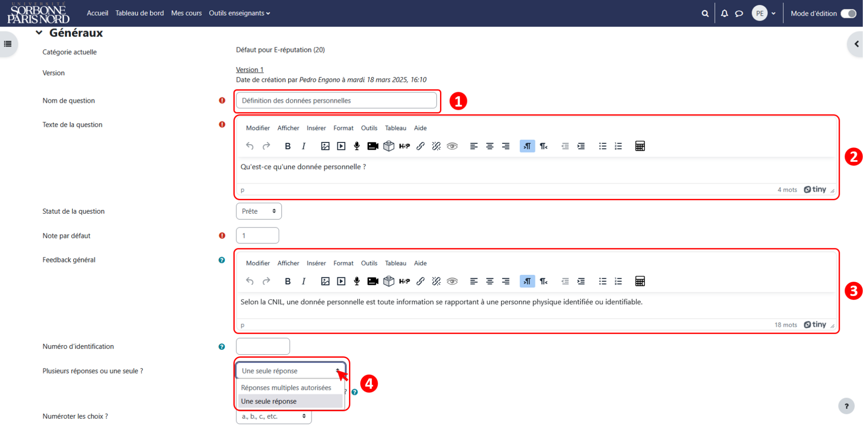Open notifications bell icon
This screenshot has width=868, height=425.
tap(724, 13)
